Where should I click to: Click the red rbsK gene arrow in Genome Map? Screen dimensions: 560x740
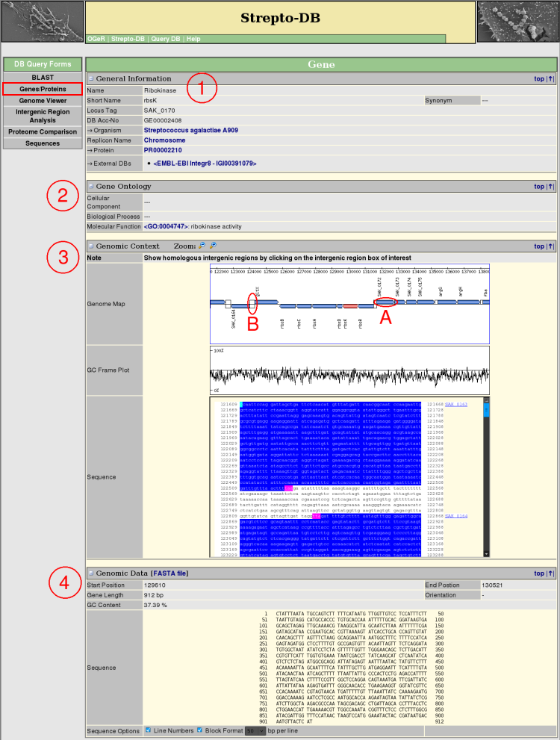click(350, 305)
